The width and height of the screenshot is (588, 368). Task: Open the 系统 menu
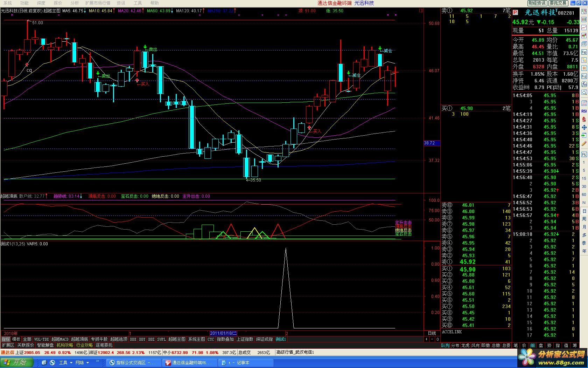click(7, 3)
